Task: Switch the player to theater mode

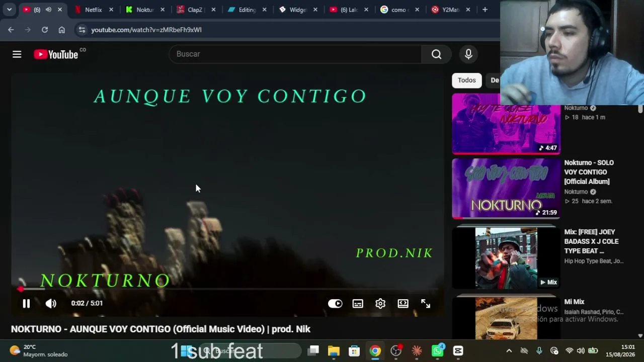Action: [x=403, y=303]
